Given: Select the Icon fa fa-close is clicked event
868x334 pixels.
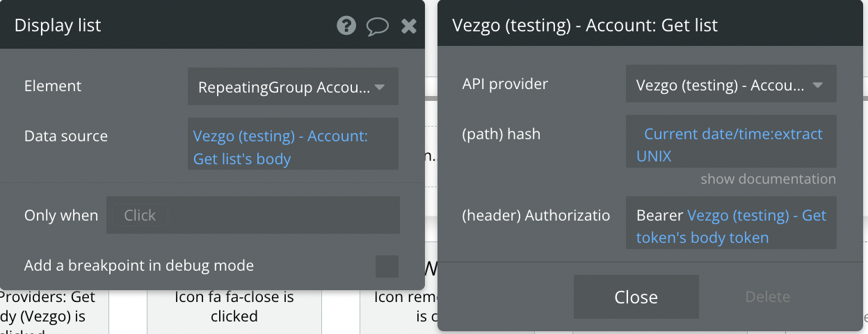Looking at the screenshot, I should [234, 307].
